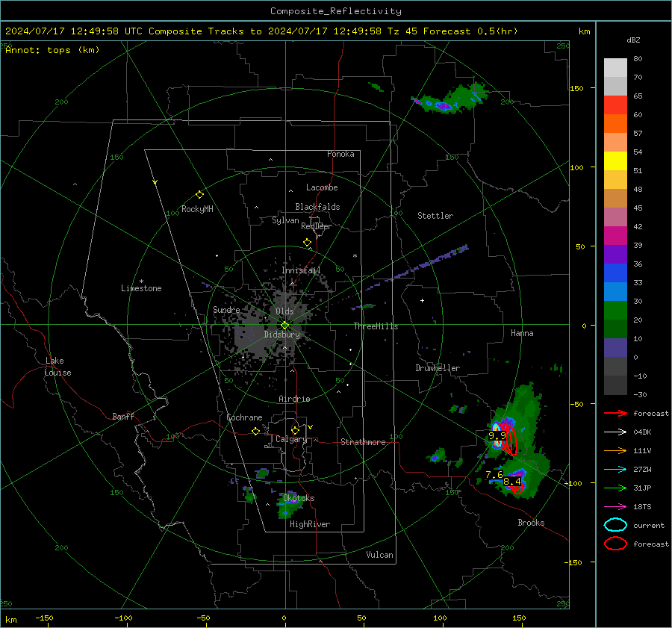Click the magenta 18TS arrow legend icon

click(x=615, y=507)
